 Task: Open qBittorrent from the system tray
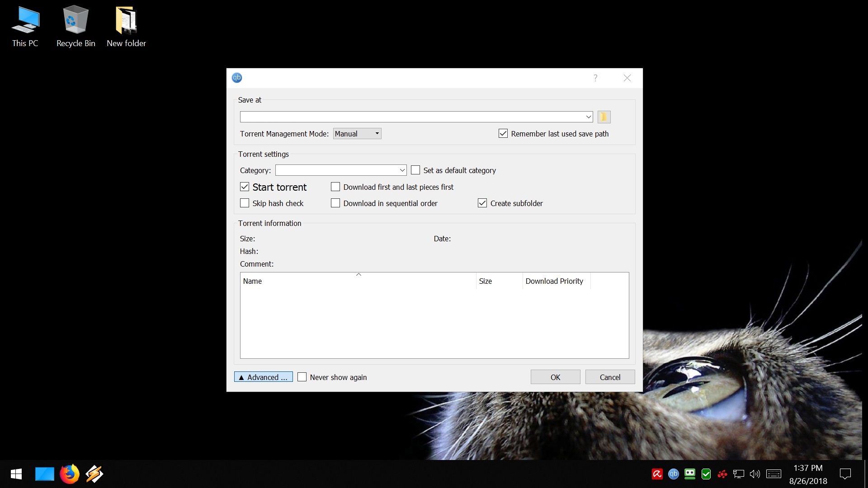673,474
